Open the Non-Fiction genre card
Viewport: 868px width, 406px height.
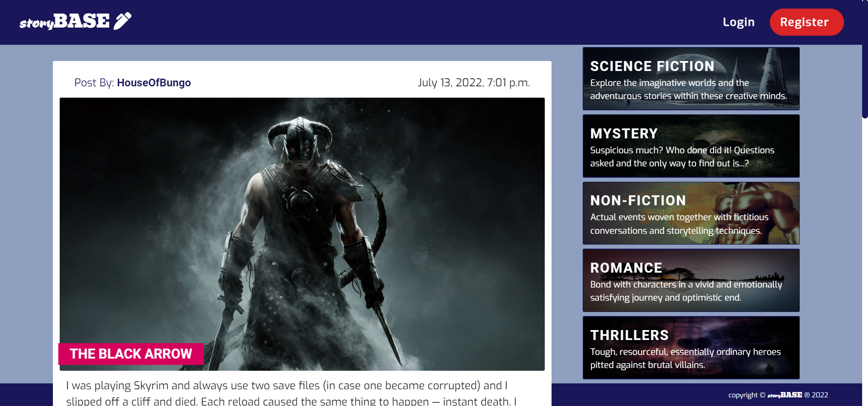(691, 213)
